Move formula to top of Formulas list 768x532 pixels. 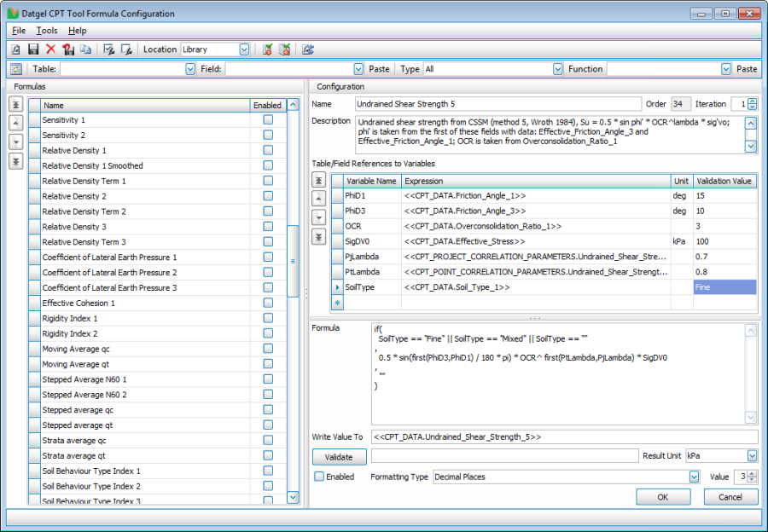click(x=15, y=105)
